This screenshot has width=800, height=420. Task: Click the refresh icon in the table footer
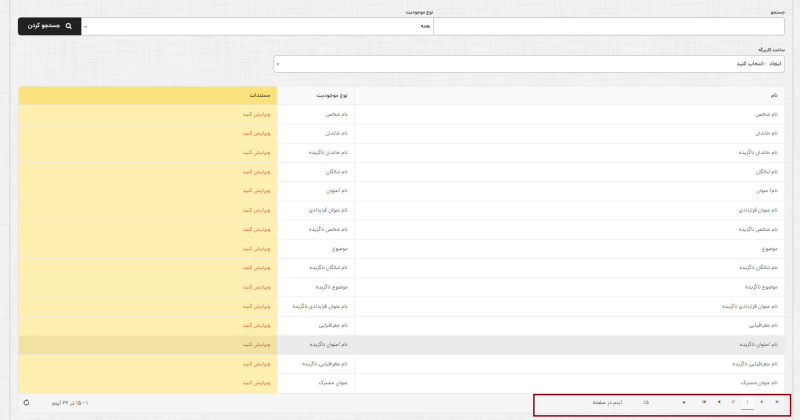(x=26, y=401)
